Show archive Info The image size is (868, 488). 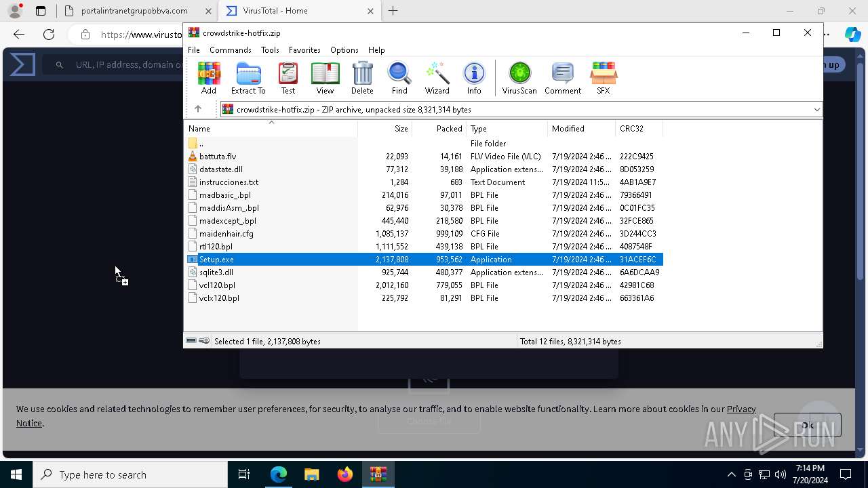(x=474, y=78)
